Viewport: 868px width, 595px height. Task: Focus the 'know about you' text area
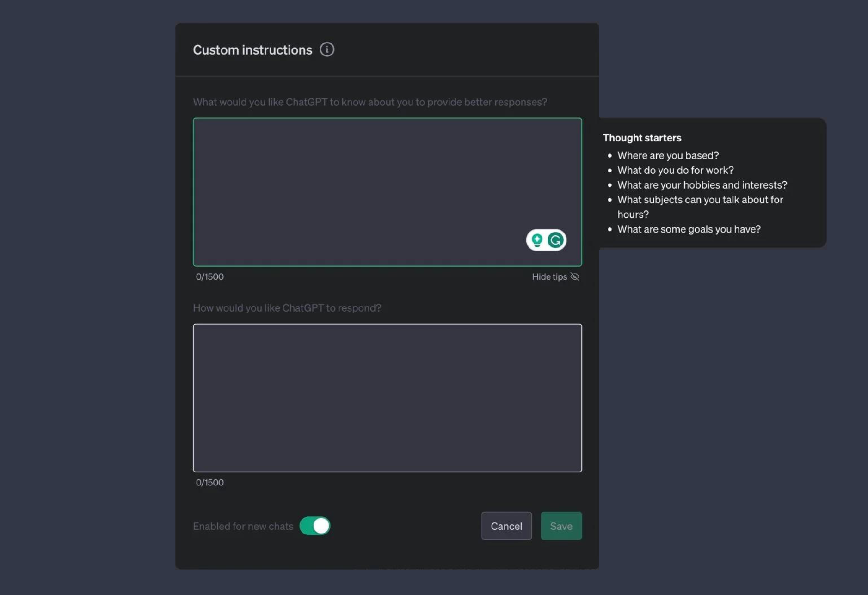[388, 192]
